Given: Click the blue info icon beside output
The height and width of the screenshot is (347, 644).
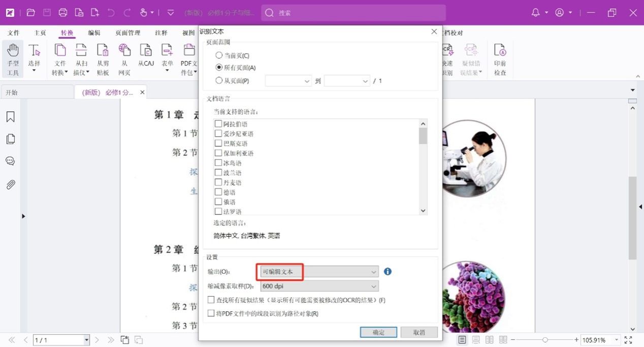Looking at the screenshot, I should click(388, 272).
